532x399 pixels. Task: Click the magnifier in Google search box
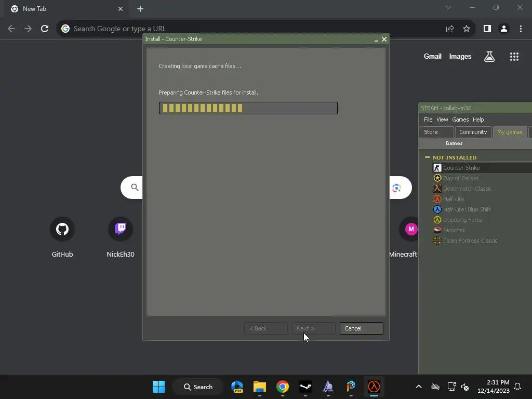point(135,187)
